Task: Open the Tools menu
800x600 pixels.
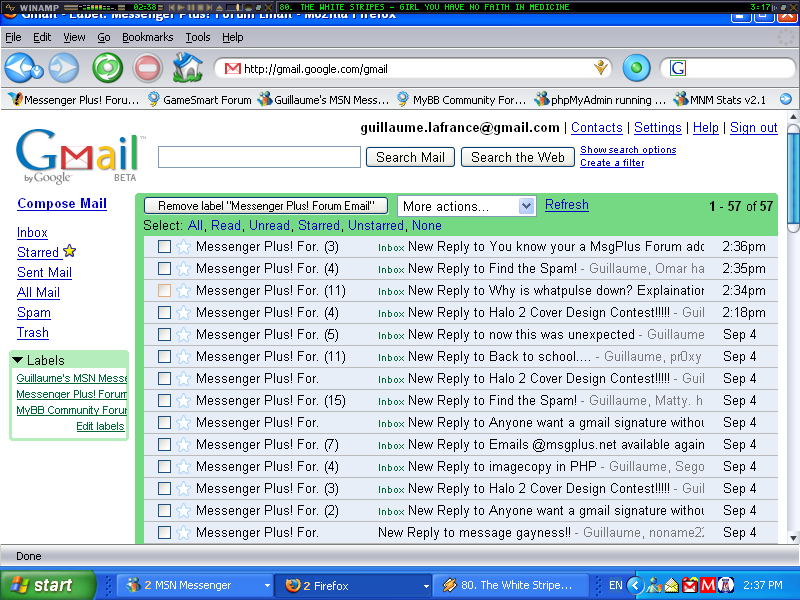Action: [x=198, y=37]
